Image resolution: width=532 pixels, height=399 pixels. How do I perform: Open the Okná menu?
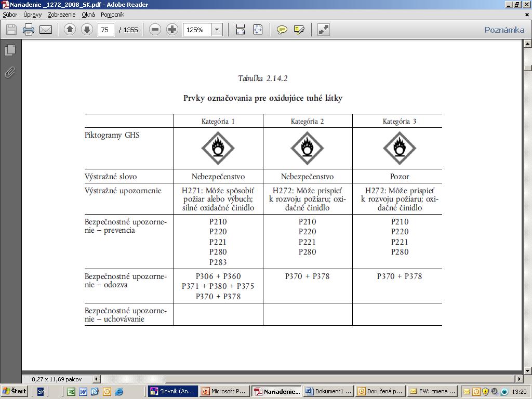pos(88,15)
